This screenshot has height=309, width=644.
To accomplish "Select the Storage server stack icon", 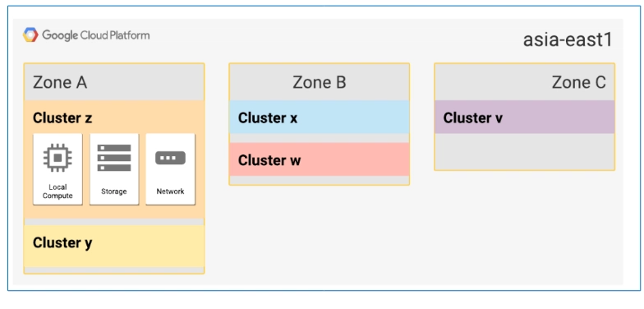I will (x=114, y=158).
